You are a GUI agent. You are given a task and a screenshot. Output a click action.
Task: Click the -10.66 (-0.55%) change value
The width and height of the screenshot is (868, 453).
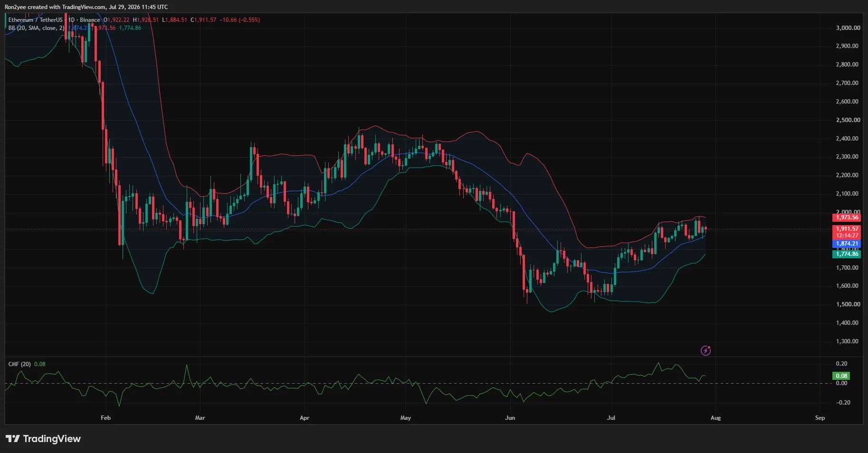(x=239, y=20)
